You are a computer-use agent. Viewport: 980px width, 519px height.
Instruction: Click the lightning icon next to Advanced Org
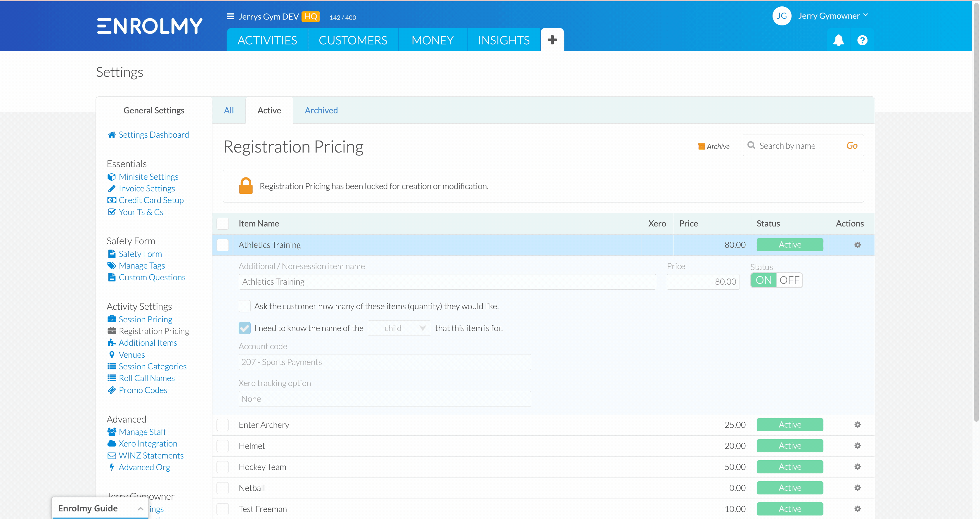point(111,467)
